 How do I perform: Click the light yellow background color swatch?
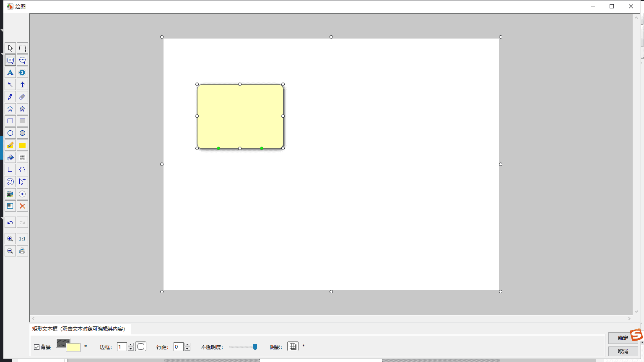pos(74,348)
